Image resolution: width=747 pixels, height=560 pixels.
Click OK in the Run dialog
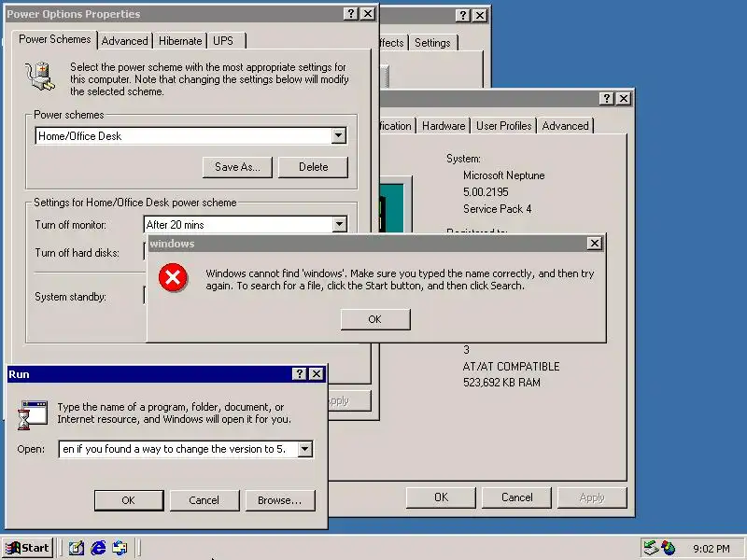point(129,500)
